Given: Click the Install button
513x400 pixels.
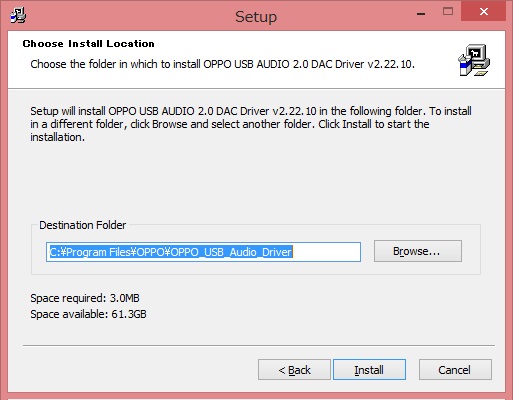Looking at the screenshot, I should point(369,369).
